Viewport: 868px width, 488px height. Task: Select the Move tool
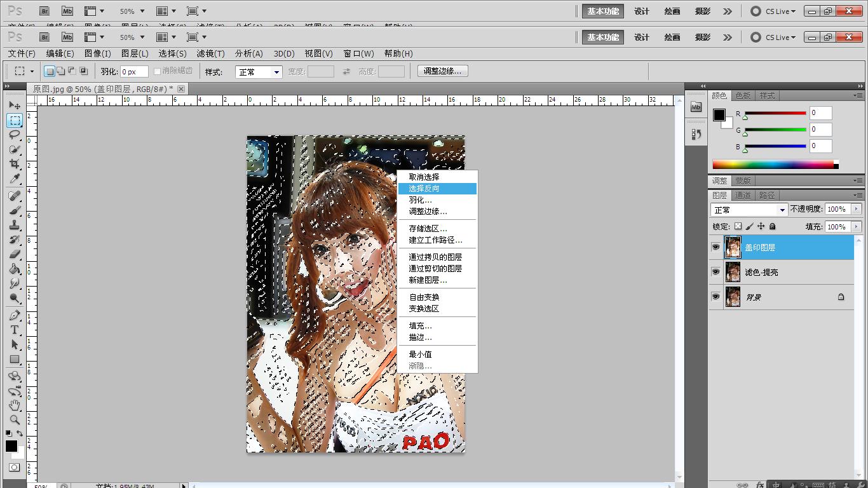click(14, 105)
